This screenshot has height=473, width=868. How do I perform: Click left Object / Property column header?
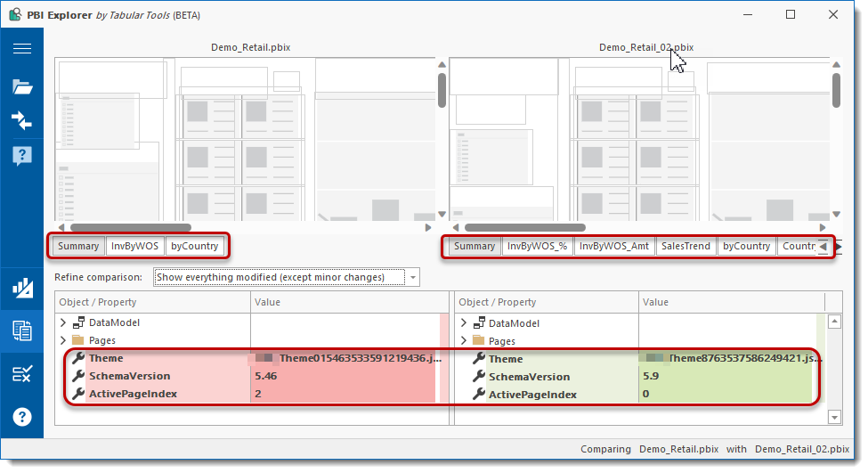(x=153, y=302)
